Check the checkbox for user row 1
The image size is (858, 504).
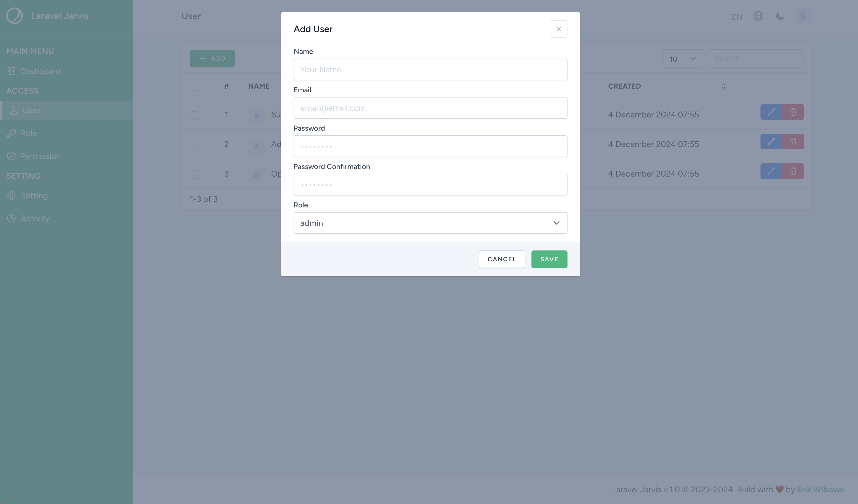tap(194, 115)
